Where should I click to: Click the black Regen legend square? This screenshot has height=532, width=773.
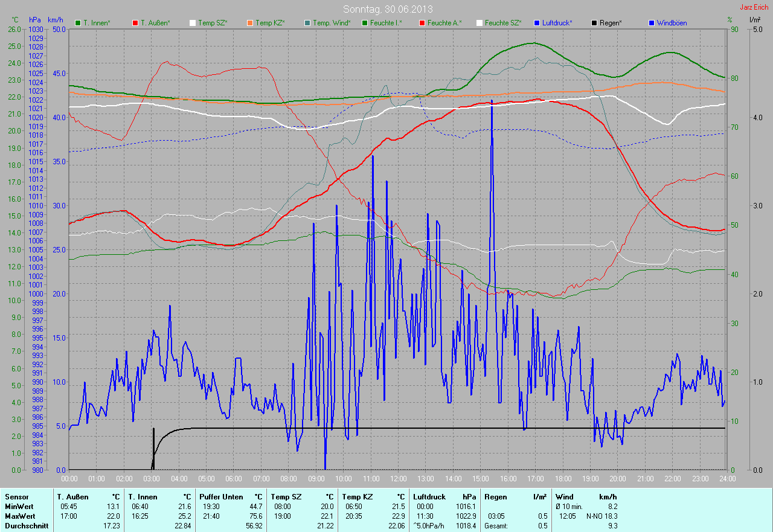tap(594, 23)
